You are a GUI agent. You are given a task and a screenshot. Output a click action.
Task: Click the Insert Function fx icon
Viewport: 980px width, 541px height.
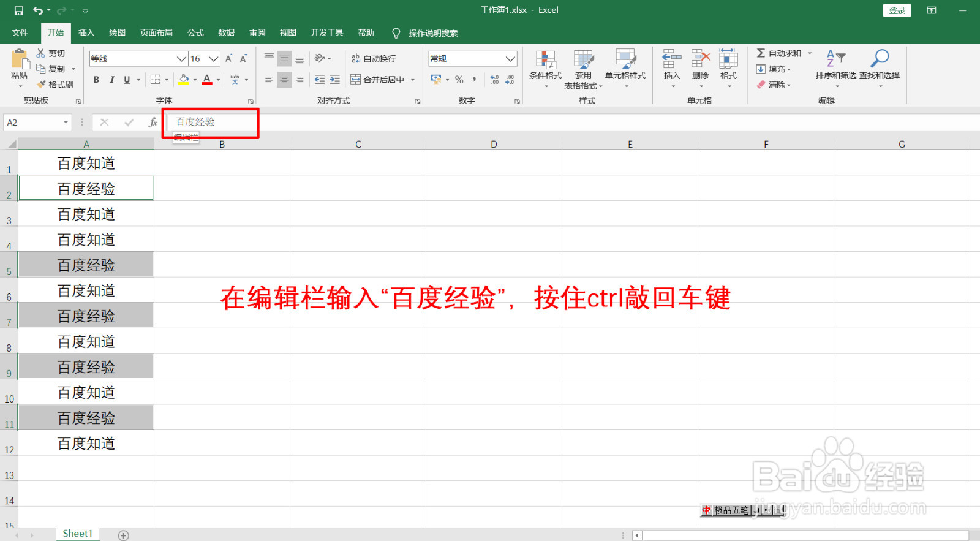click(x=153, y=123)
